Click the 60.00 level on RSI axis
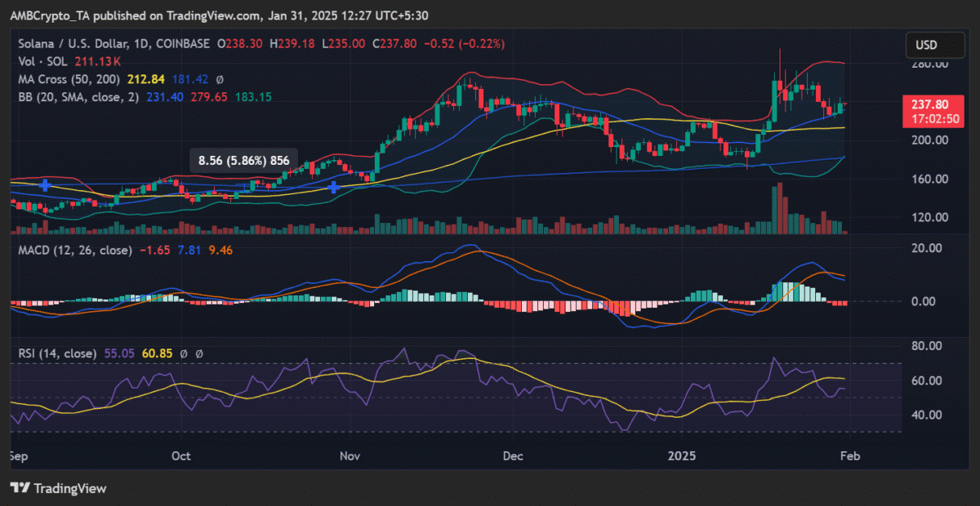Screen dimensions: 980x506 click(x=929, y=380)
